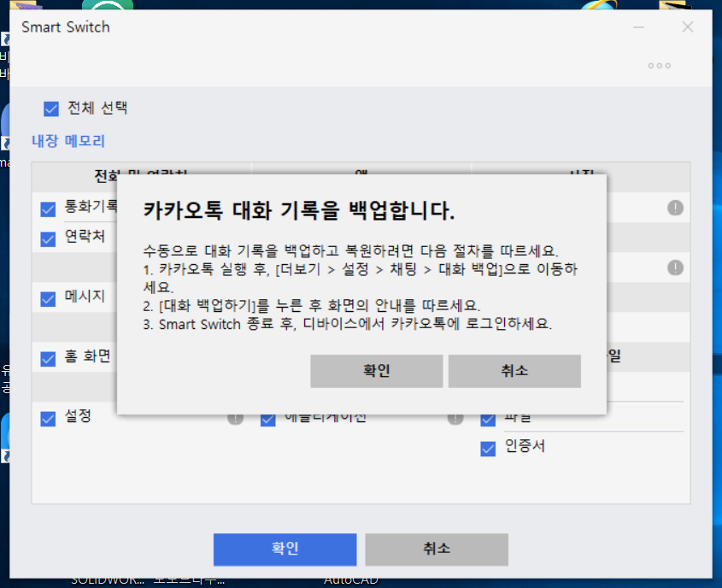
Task: Click the 메시지 label text
Action: (85, 296)
